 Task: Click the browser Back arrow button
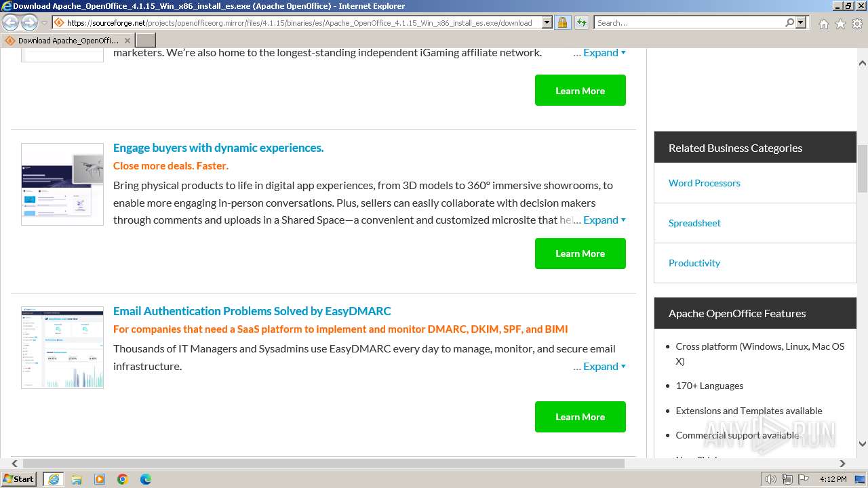(11, 23)
